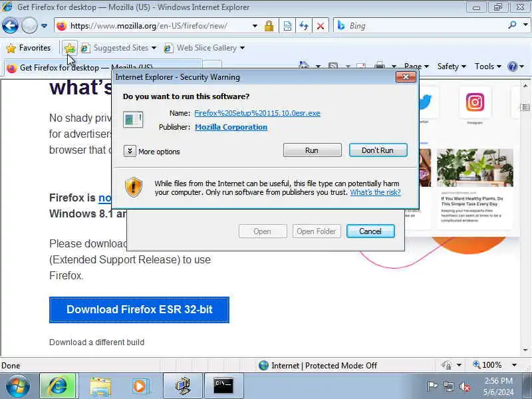The image size is (532, 399).
Task: Click the Windows Start button
Action: pyautogui.click(x=18, y=386)
